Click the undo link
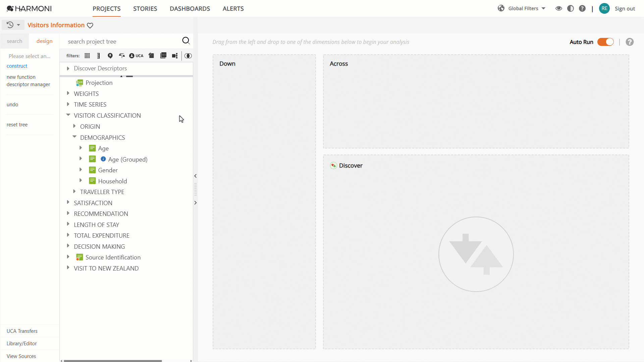 [x=12, y=105]
